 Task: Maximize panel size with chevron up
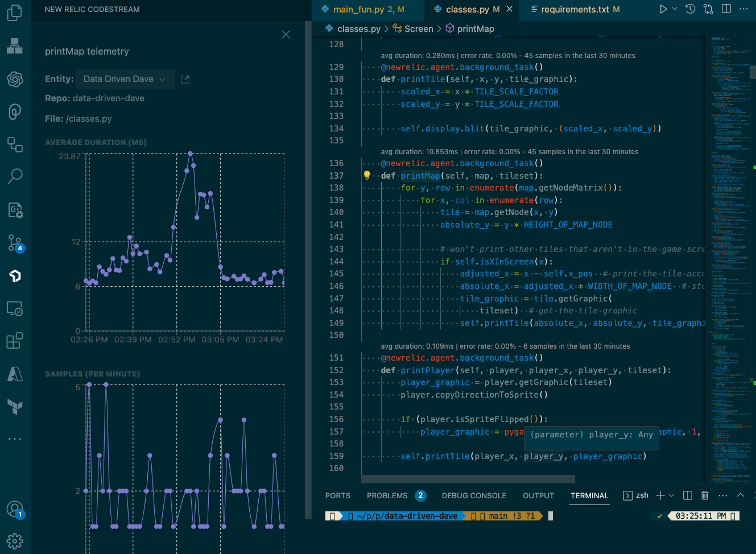pyautogui.click(x=741, y=495)
